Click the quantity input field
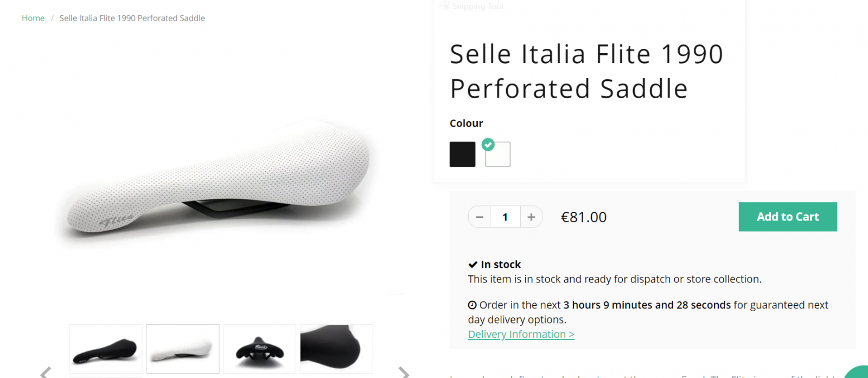Image resolution: width=868 pixels, height=378 pixels. pyautogui.click(x=505, y=217)
